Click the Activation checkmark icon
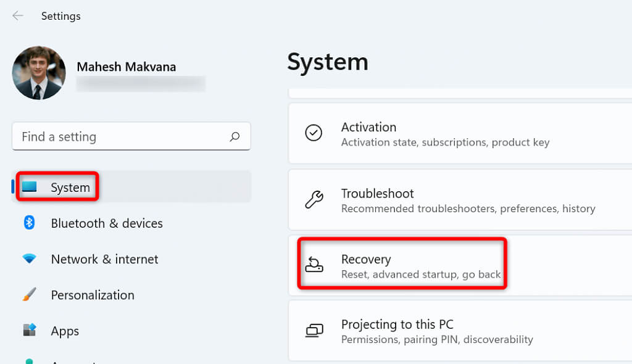The width and height of the screenshot is (632, 364). pyautogui.click(x=314, y=133)
